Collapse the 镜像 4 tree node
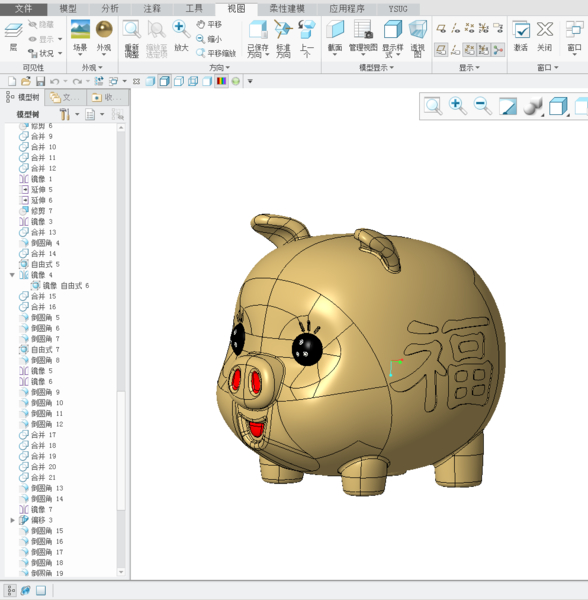588x600 pixels. 12,275
